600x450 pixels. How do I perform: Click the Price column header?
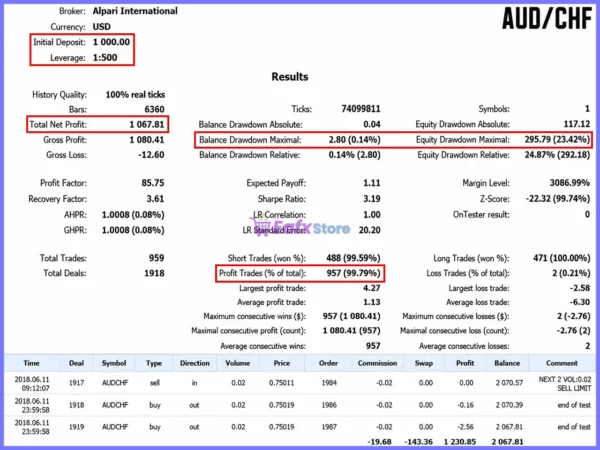(x=282, y=363)
